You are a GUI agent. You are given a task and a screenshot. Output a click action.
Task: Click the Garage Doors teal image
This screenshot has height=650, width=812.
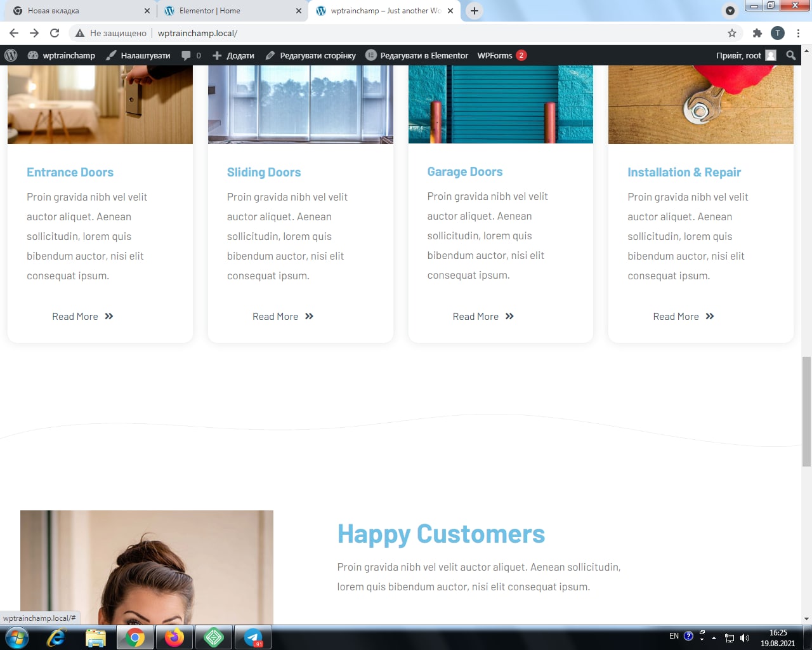pos(501,104)
